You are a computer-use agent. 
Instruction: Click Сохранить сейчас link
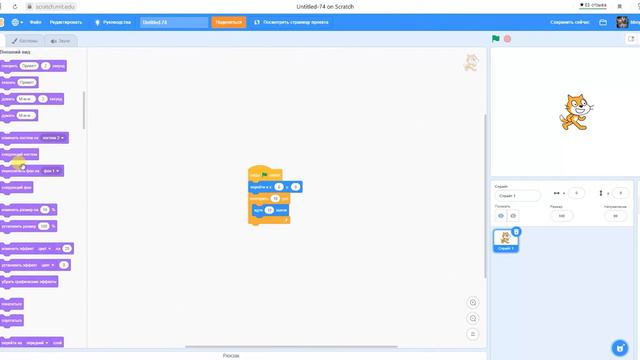pos(570,22)
